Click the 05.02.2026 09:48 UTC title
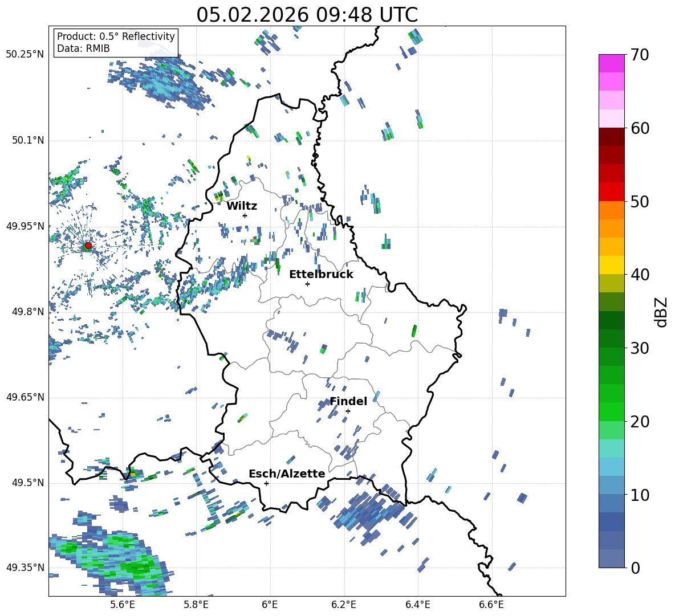Viewport: 675px width, 616px height. point(307,15)
